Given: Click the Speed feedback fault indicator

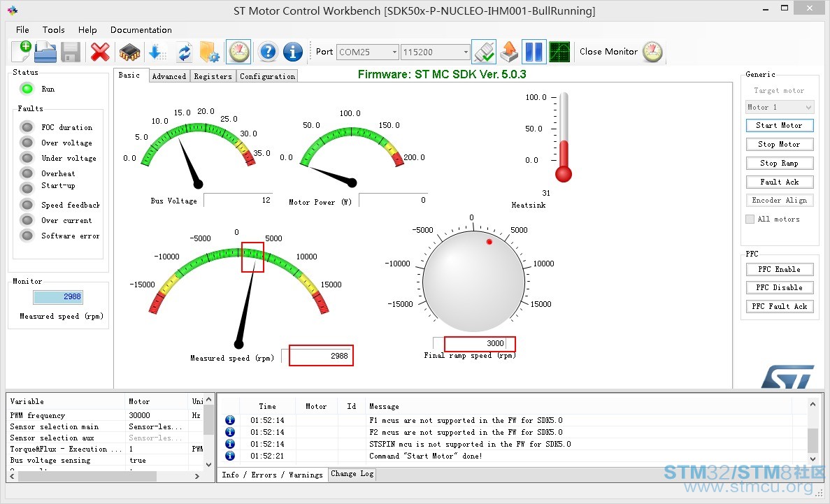Looking at the screenshot, I should [x=27, y=204].
